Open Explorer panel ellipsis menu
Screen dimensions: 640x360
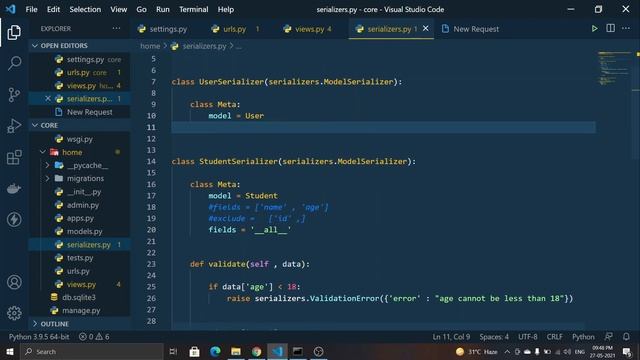116,29
